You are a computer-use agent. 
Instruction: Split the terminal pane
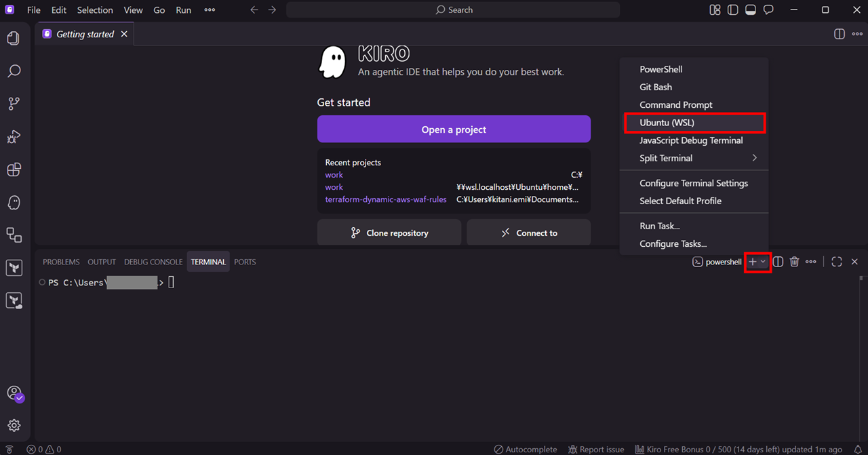point(778,262)
